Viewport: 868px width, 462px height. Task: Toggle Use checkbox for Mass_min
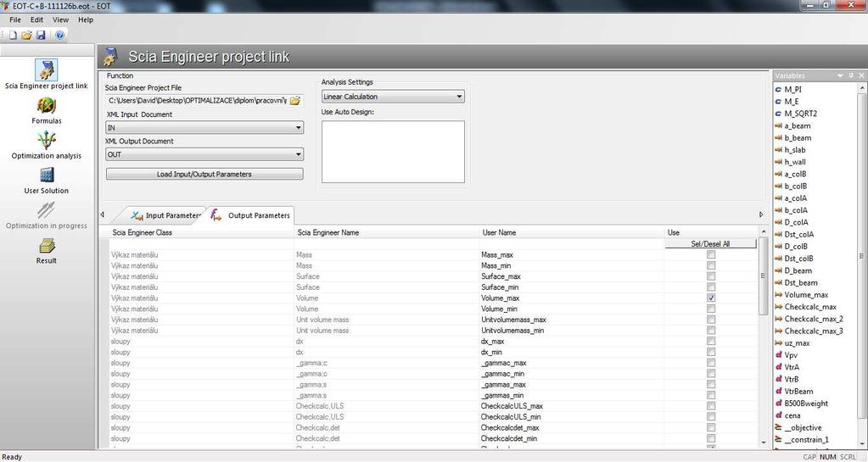[711, 265]
